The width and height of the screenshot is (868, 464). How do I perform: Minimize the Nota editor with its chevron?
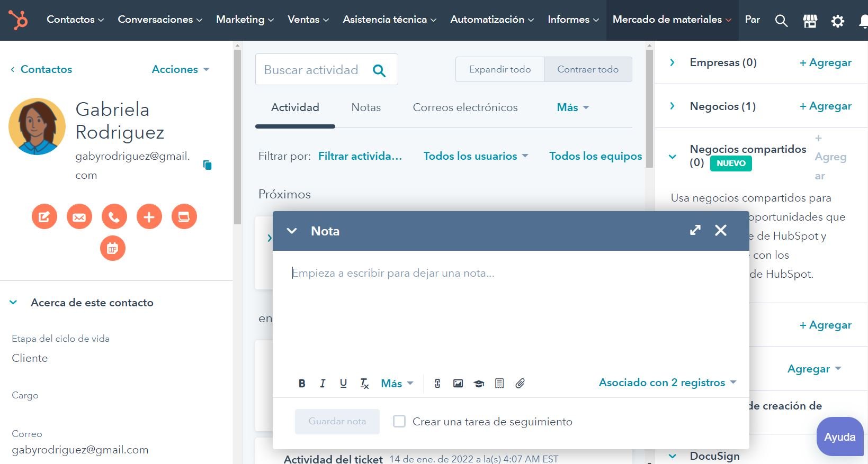[291, 231]
